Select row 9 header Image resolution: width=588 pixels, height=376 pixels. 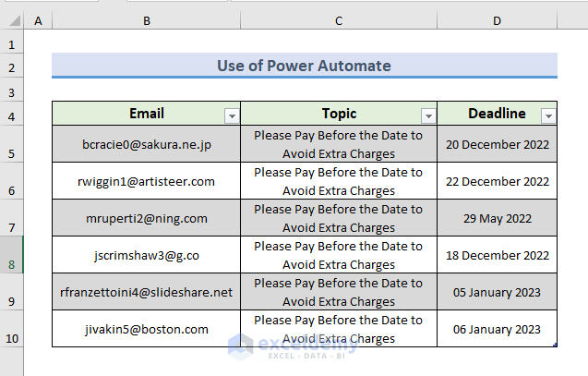pos(12,292)
